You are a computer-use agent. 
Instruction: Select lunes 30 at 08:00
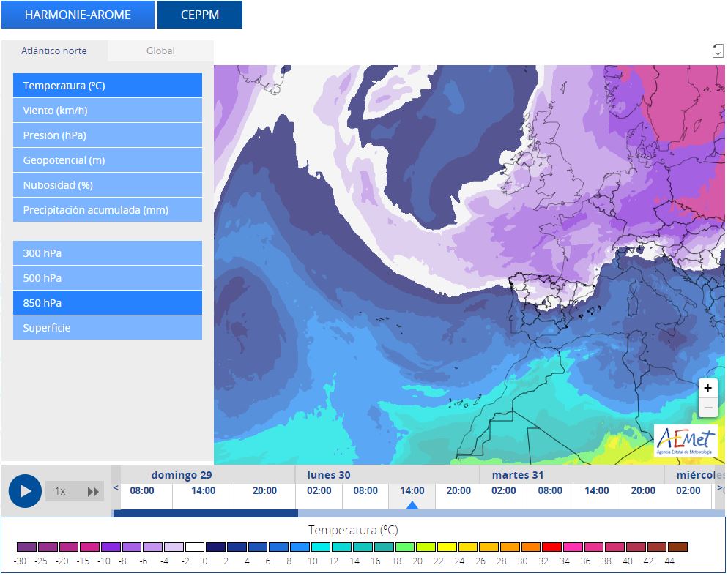click(365, 490)
